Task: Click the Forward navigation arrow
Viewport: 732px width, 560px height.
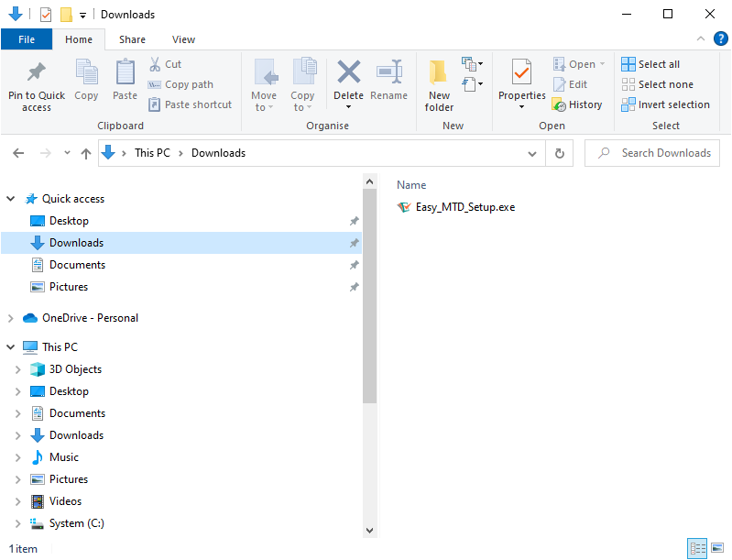Action: pyautogui.click(x=45, y=153)
